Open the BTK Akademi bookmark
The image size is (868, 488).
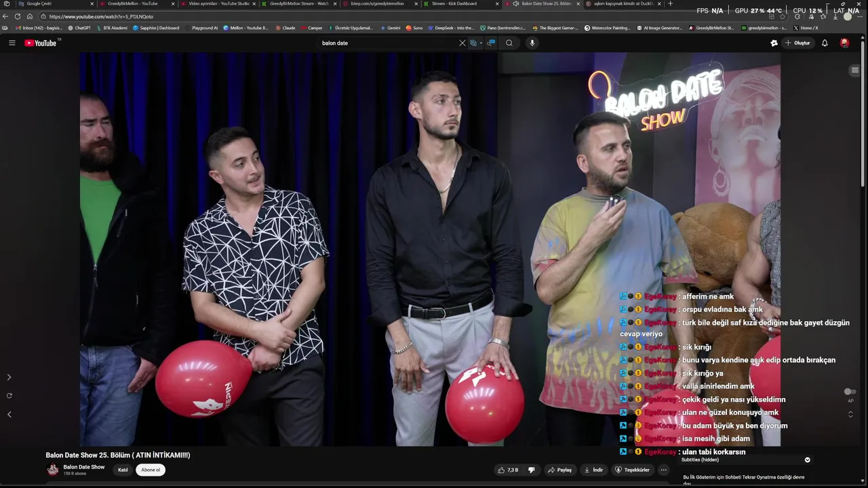[x=111, y=28]
